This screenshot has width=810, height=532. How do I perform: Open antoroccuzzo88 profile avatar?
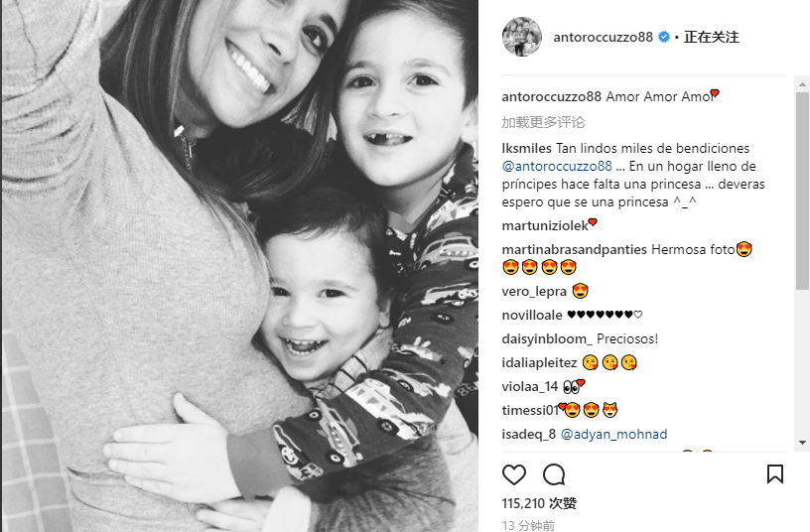(522, 37)
